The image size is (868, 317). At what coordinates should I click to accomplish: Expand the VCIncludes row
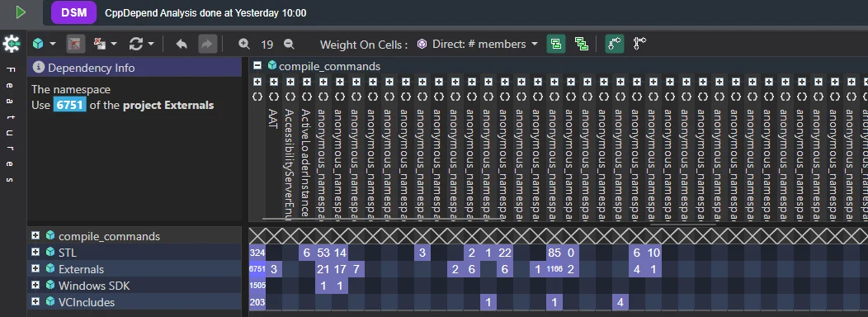pos(36,302)
